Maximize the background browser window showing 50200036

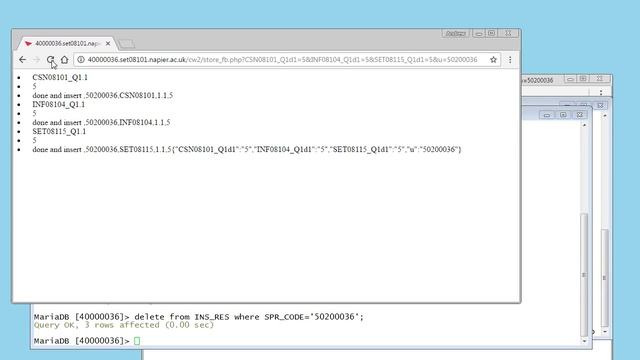click(x=583, y=79)
